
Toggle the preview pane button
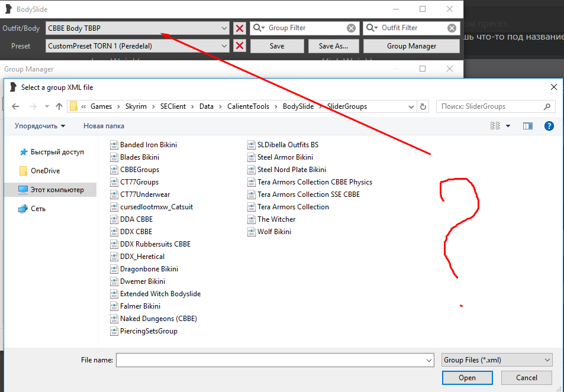(528, 126)
